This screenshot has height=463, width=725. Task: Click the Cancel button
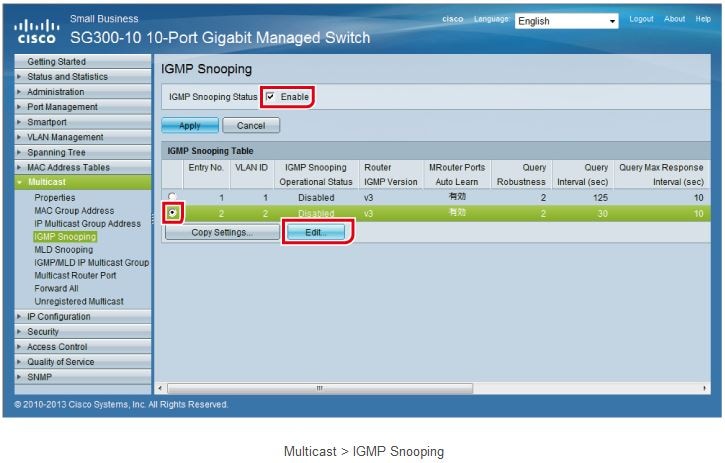251,126
